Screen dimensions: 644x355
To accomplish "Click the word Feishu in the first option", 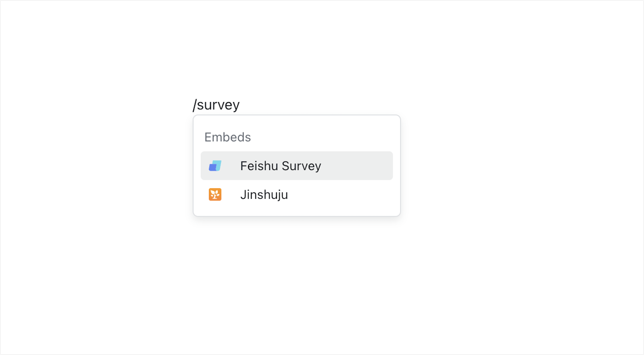I will pos(259,166).
